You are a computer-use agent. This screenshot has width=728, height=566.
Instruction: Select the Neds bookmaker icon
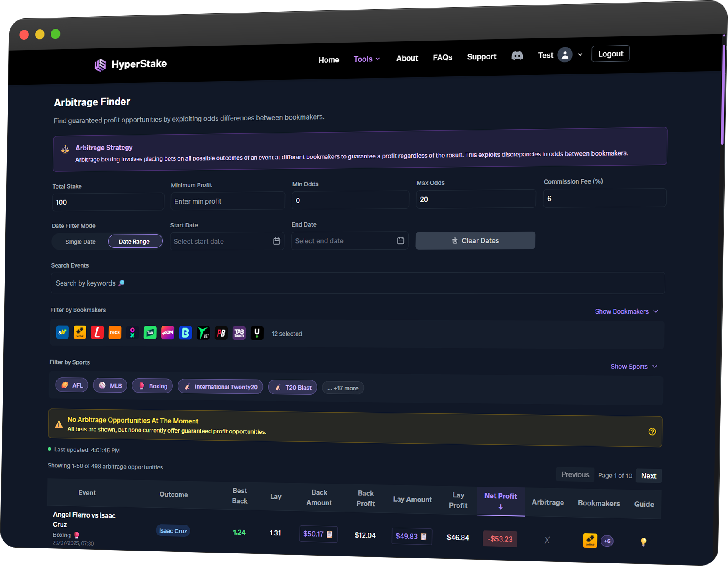click(x=115, y=332)
